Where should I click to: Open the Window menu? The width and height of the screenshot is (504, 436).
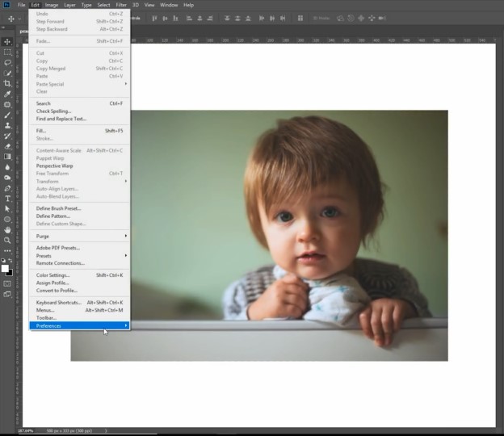click(169, 5)
